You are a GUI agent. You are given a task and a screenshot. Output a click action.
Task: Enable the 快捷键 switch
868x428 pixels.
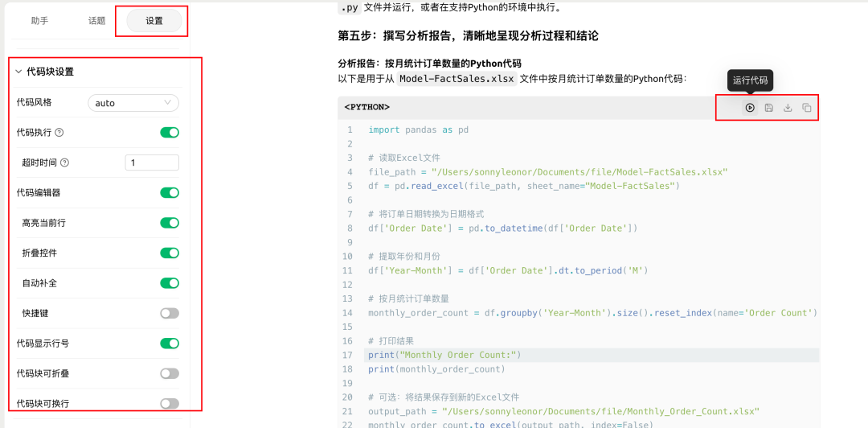170,313
